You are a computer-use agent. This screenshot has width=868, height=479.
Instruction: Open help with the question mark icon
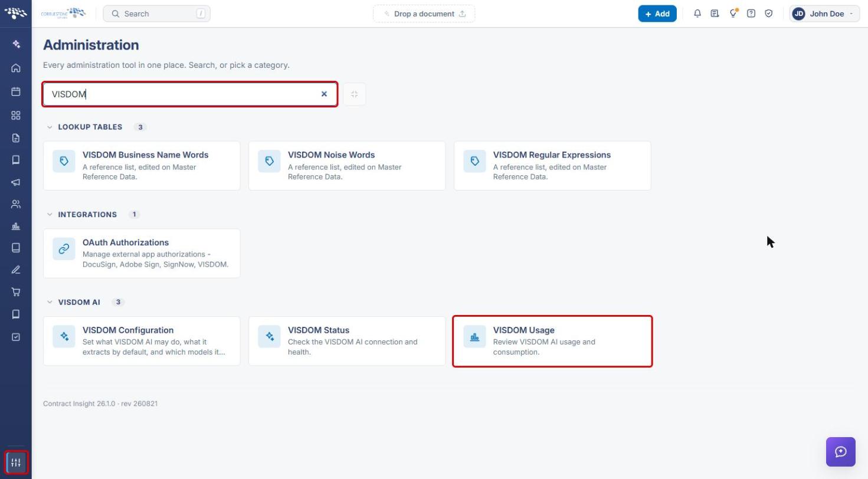coord(751,14)
